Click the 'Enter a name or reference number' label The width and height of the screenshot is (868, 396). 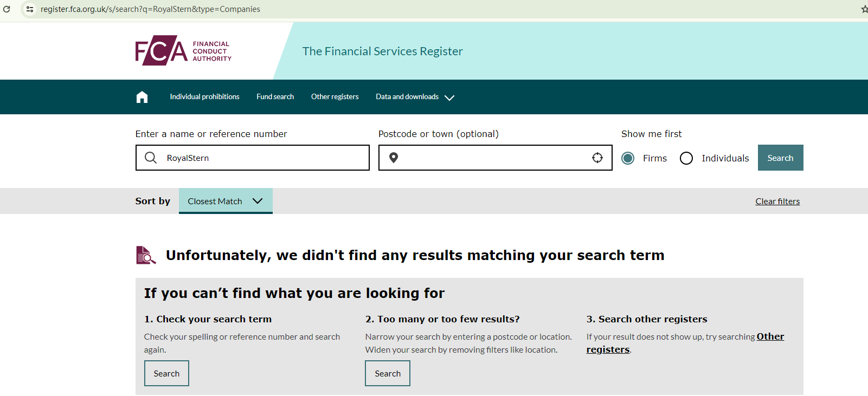211,134
